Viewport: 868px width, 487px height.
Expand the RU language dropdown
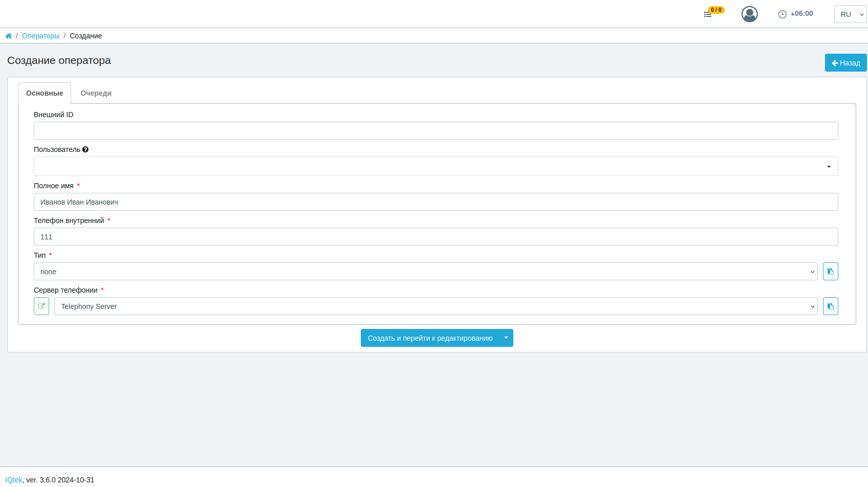click(x=851, y=14)
